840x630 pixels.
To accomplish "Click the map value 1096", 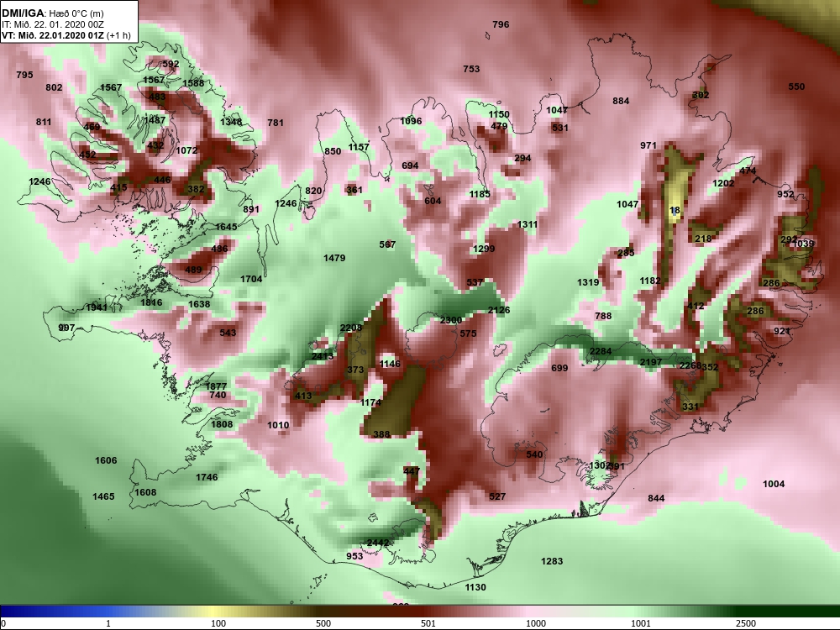I will (412, 121).
